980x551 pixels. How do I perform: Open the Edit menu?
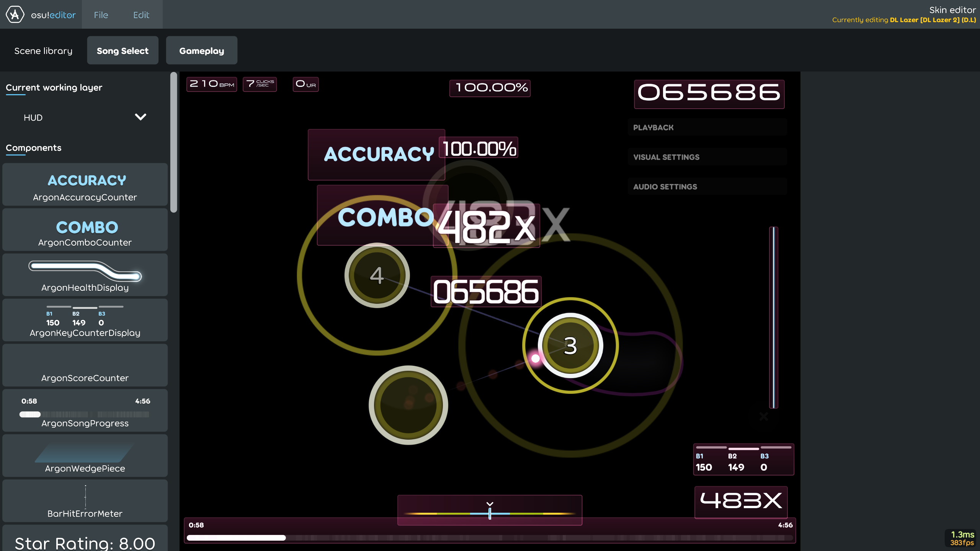pos(141,15)
